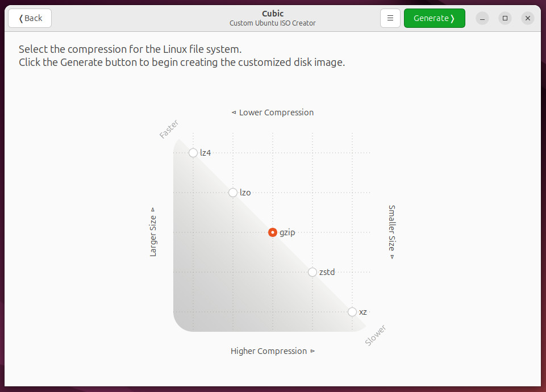The height and width of the screenshot is (392, 546).
Task: Select the lz4 compression radio button
Action: coord(193,153)
